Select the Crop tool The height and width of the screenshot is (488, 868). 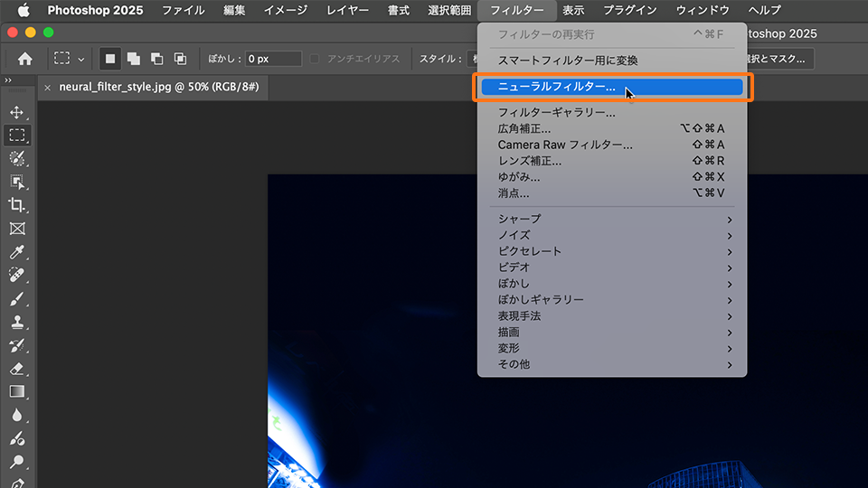pyautogui.click(x=16, y=205)
